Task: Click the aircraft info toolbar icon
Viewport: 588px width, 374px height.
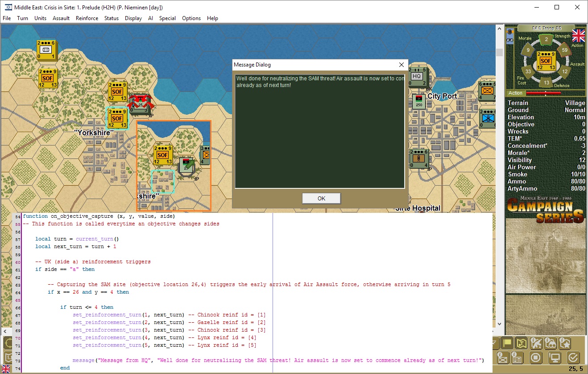Action: pos(536,343)
